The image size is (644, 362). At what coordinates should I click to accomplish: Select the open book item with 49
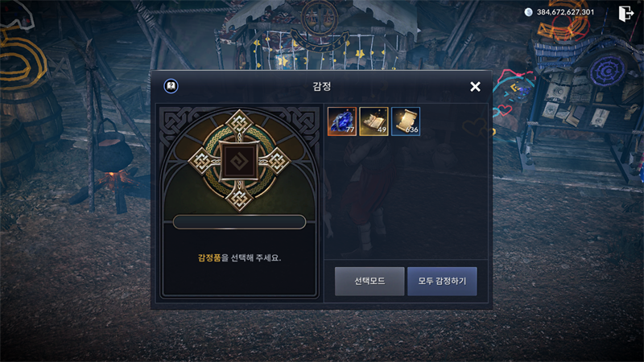[x=374, y=121]
